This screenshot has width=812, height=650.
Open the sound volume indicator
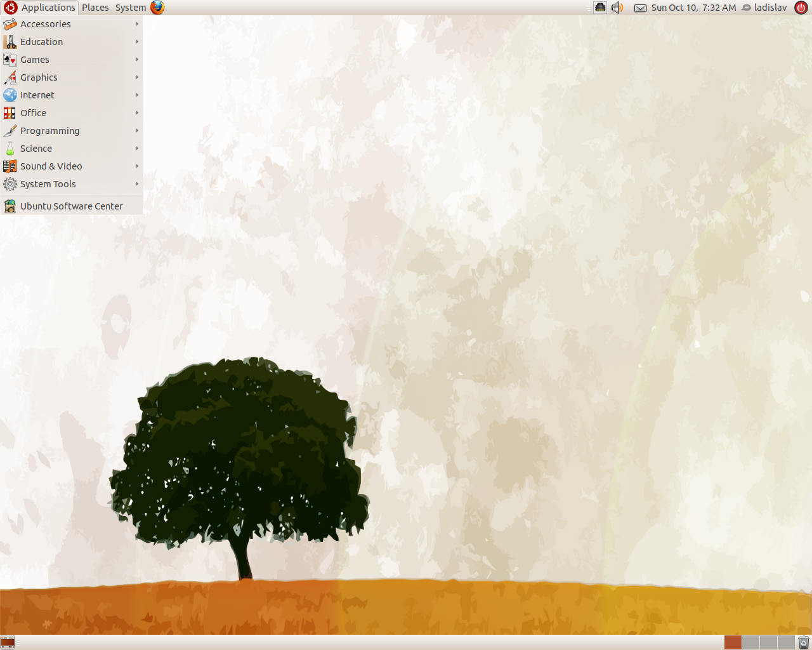pyautogui.click(x=617, y=8)
